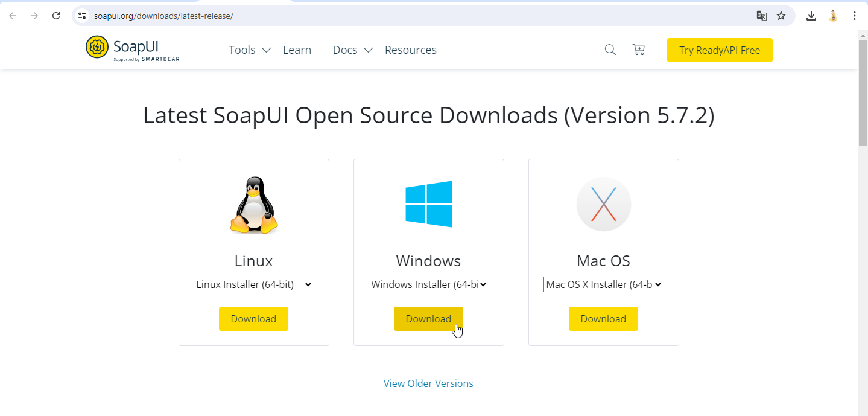Click the scrollbar up arrow
This screenshot has width=868, height=416.
click(x=863, y=35)
